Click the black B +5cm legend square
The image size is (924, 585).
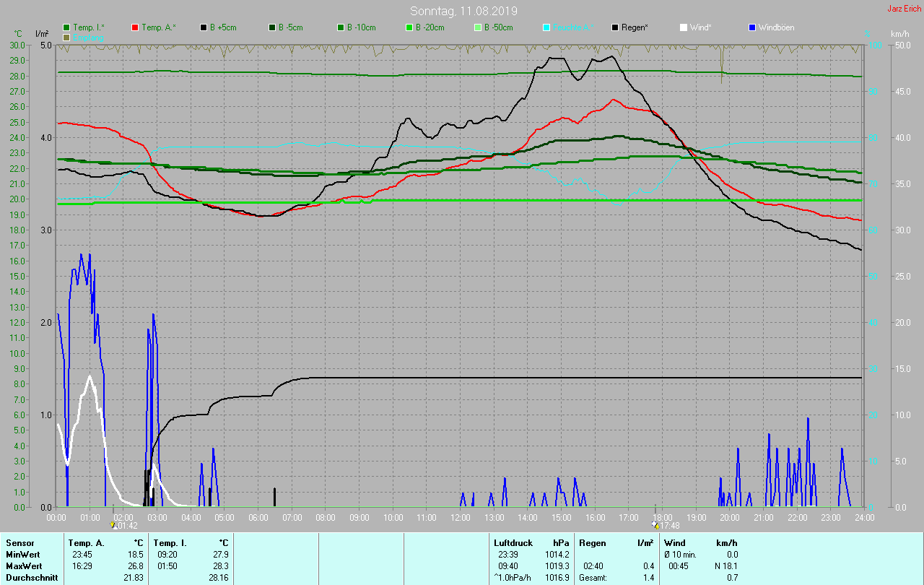tap(204, 27)
